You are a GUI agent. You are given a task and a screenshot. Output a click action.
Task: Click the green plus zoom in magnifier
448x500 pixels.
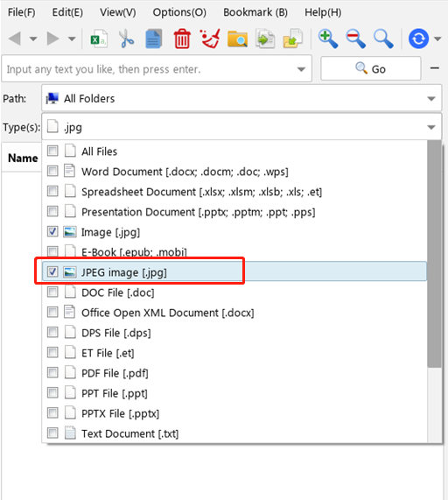click(328, 39)
